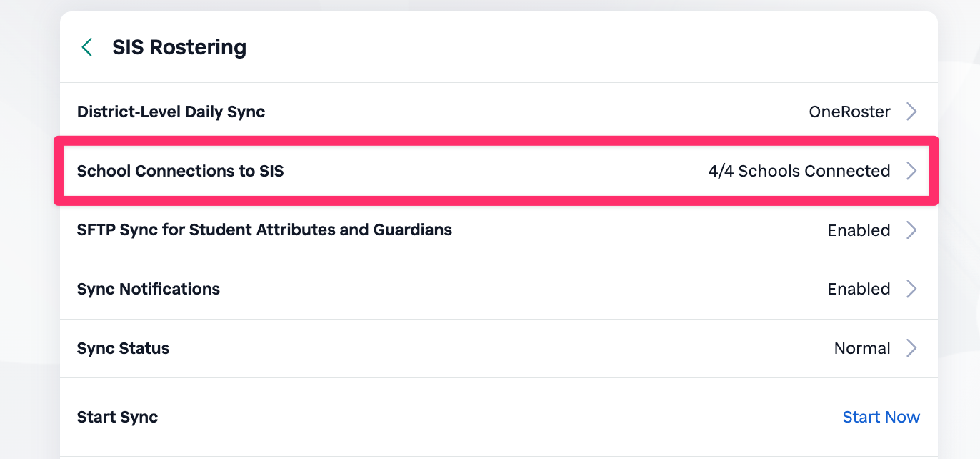
Task: Open School Connections to SIS
Action: tap(180, 172)
